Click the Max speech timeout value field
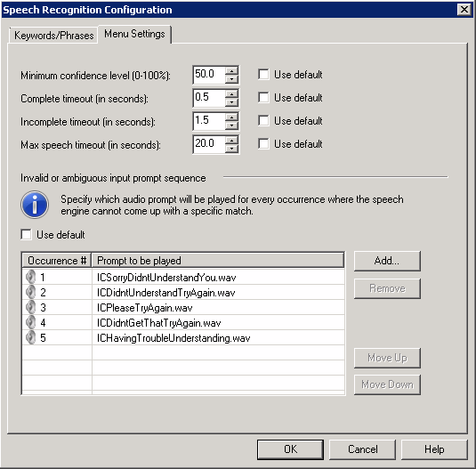Screen dimensions: 476x469 (209, 144)
